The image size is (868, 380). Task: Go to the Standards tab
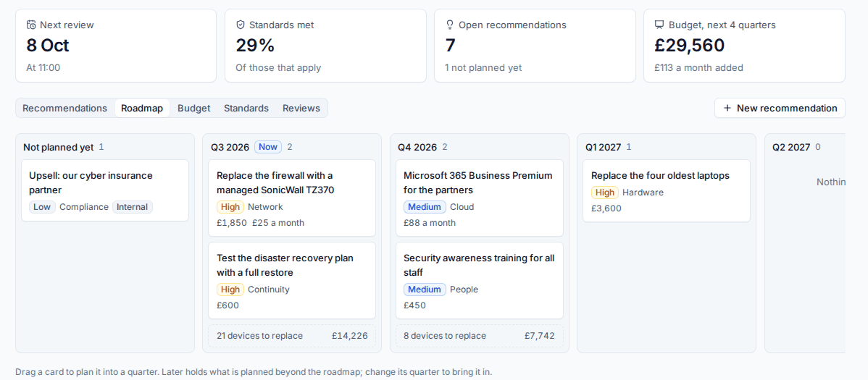click(x=246, y=108)
